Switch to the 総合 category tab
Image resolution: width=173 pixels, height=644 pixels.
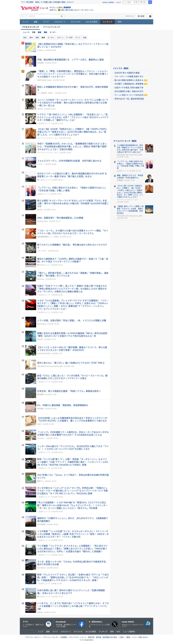tap(25, 38)
